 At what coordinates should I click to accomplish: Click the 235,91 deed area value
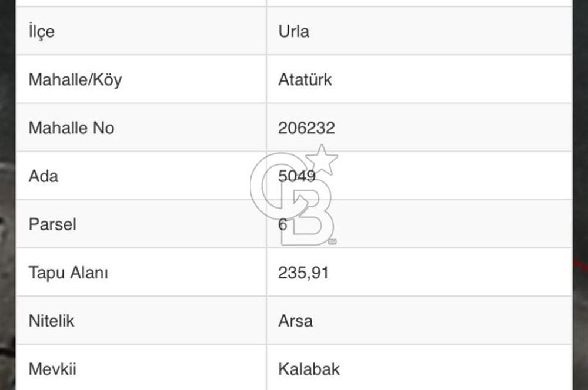(x=303, y=272)
